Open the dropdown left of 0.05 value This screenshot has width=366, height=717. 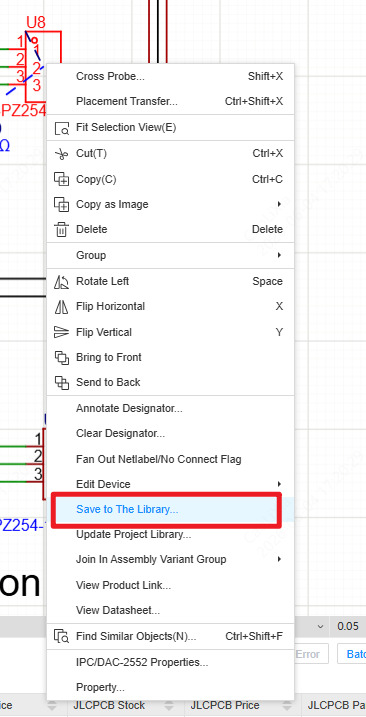click(320, 626)
